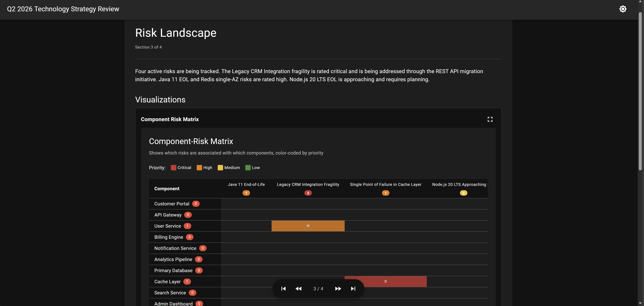Screen dimensions: 644x306
Task: Click the red C cell in Cache Layer row
Action: coord(386,281)
